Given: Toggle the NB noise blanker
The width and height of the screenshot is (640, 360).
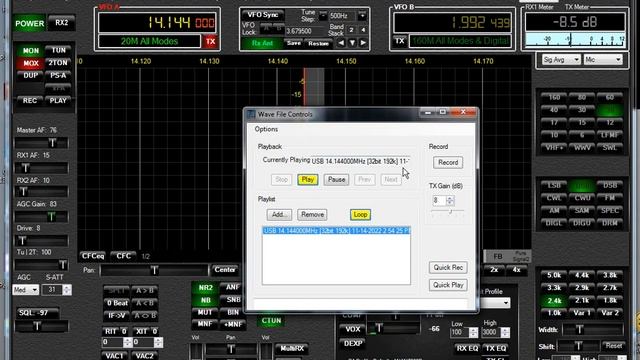Looking at the screenshot, I should (x=205, y=300).
